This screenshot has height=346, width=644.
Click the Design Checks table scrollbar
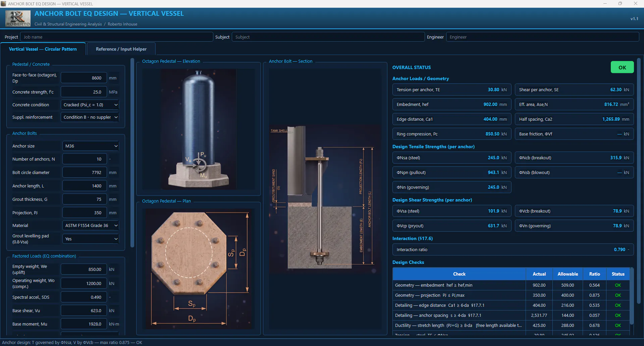[632, 296]
